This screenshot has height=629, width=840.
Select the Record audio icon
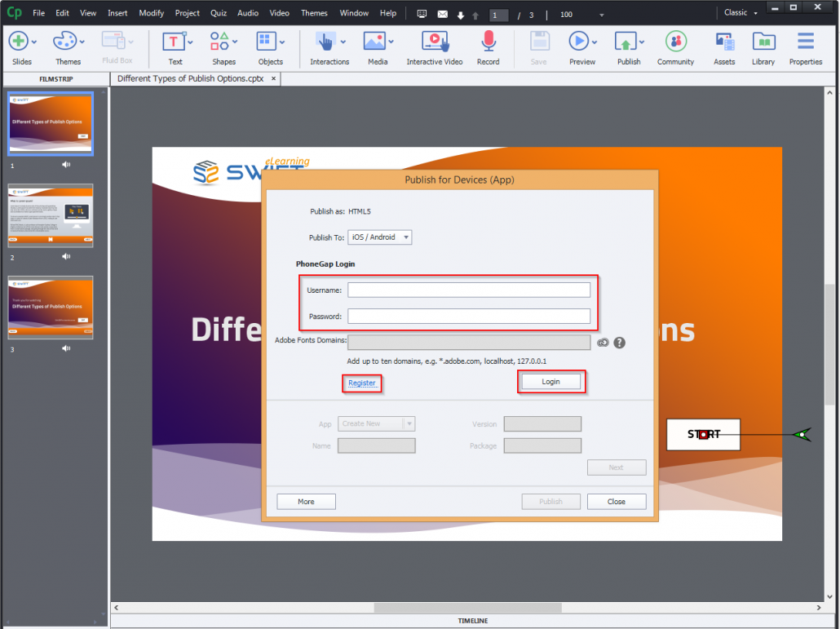click(488, 41)
